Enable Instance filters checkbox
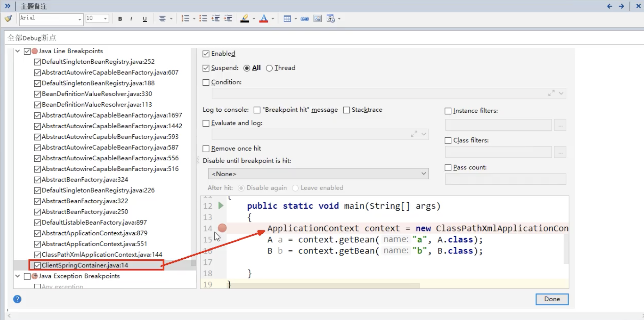The width and height of the screenshot is (644, 320). pyautogui.click(x=448, y=111)
